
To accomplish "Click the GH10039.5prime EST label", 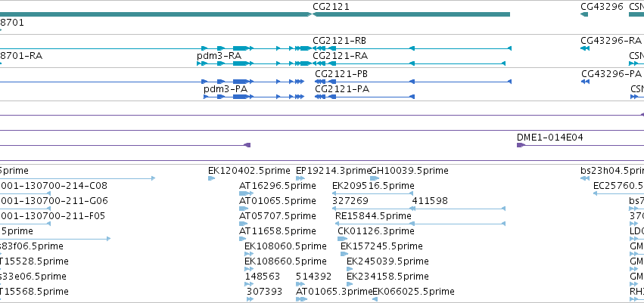I will coord(409,171).
